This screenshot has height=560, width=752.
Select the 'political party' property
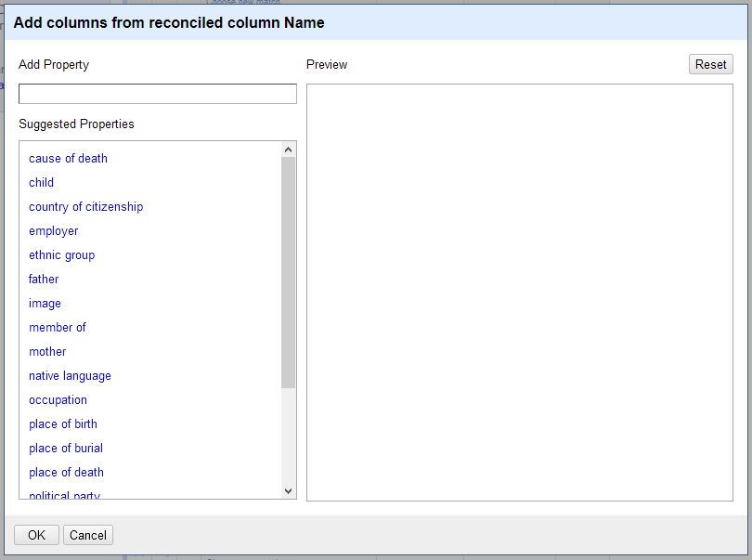(x=63, y=494)
